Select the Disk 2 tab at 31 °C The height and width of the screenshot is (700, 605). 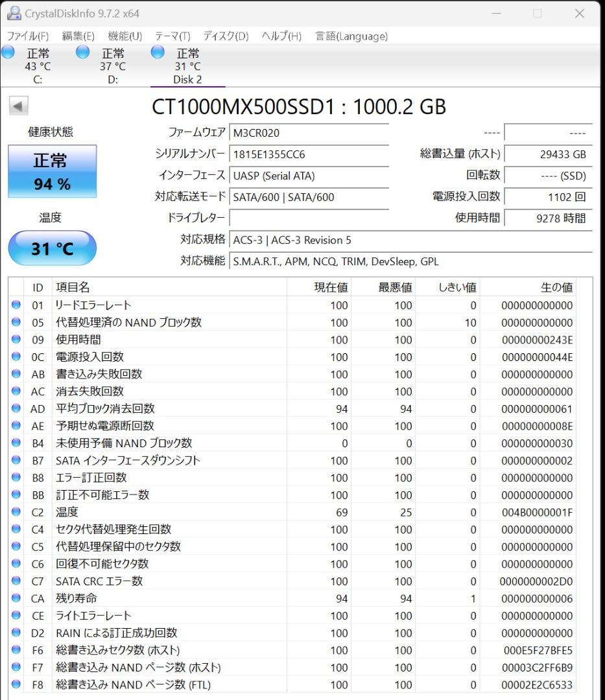(x=187, y=66)
